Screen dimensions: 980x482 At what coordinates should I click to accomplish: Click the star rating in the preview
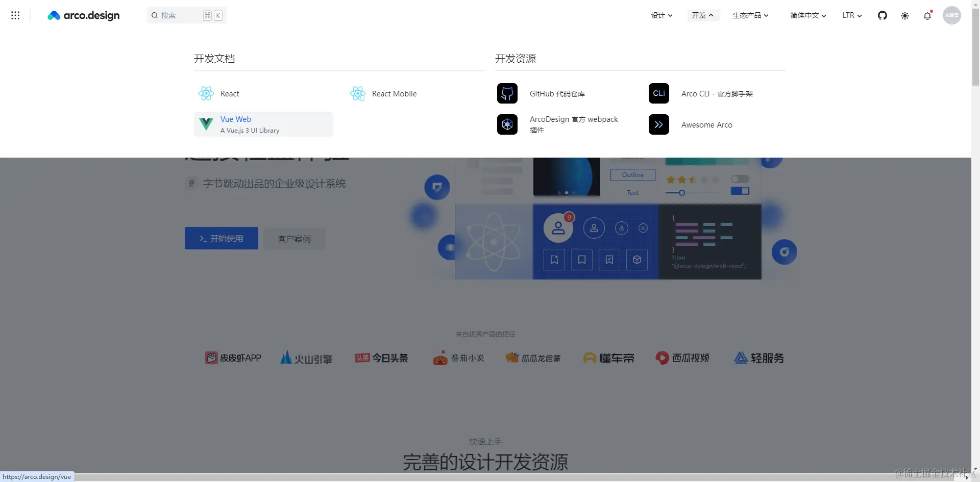point(693,180)
